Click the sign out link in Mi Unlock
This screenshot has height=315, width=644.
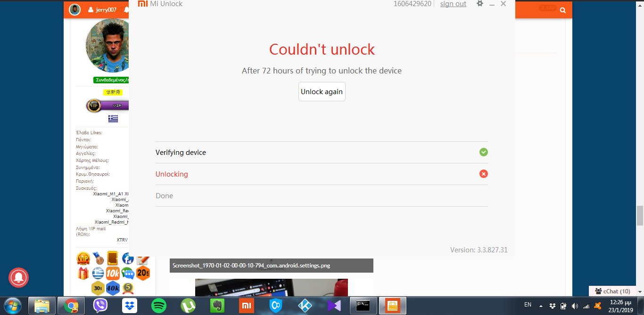coord(453,4)
